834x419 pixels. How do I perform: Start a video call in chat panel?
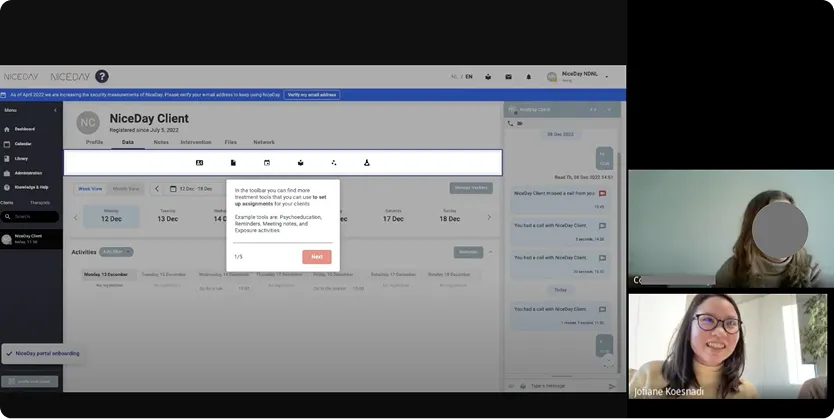click(520, 123)
